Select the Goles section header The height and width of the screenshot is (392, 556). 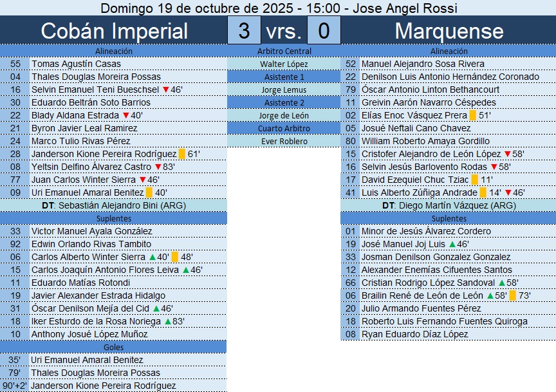[113, 347]
